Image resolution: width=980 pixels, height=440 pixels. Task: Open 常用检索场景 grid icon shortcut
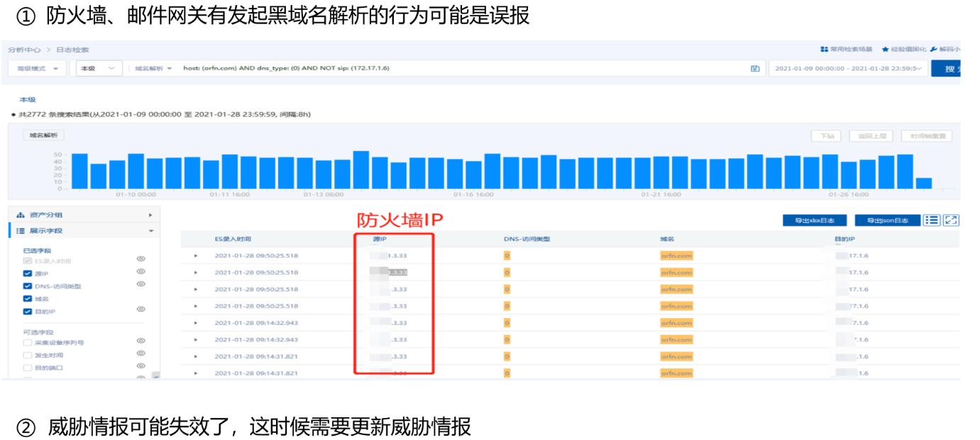(824, 50)
